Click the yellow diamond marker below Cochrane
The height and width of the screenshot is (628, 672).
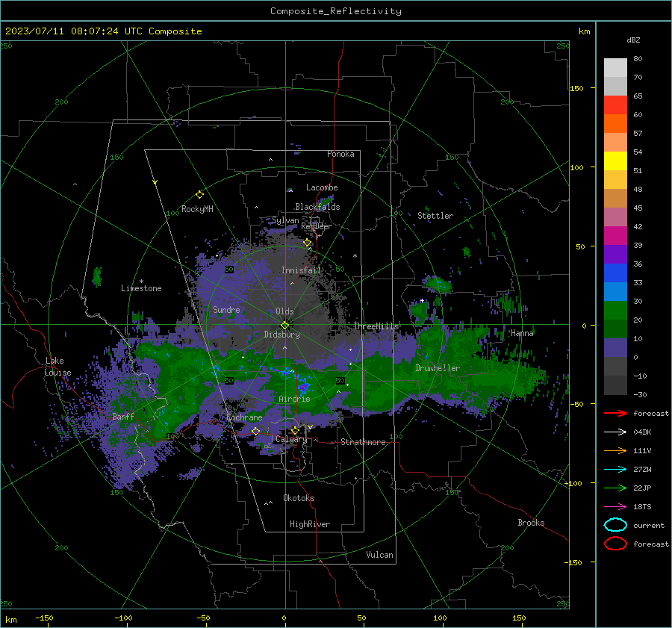tap(255, 431)
